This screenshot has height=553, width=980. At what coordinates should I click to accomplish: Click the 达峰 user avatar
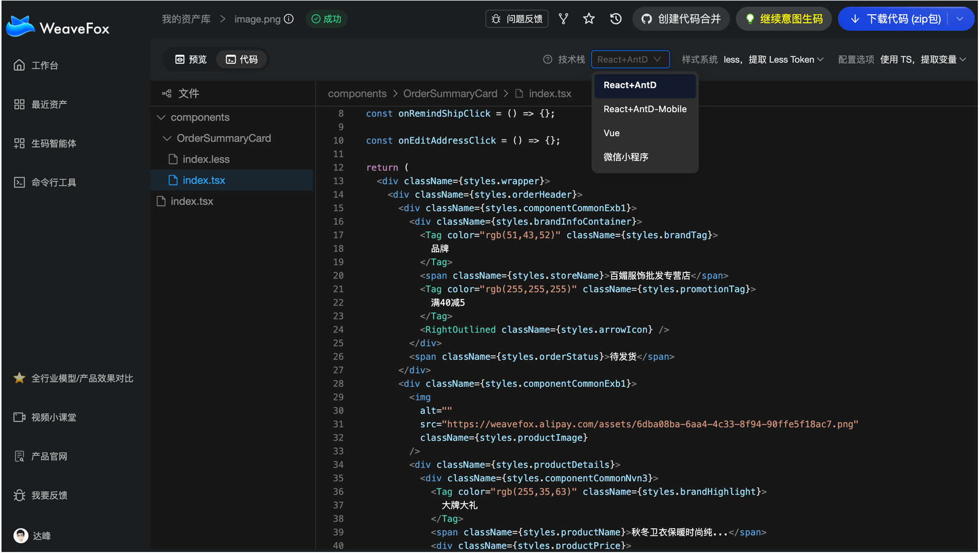pos(21,535)
